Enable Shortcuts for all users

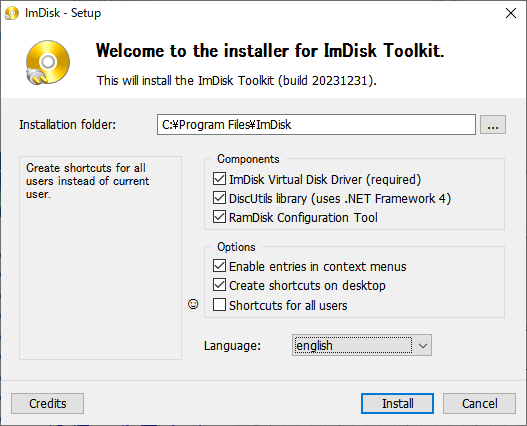point(219,305)
